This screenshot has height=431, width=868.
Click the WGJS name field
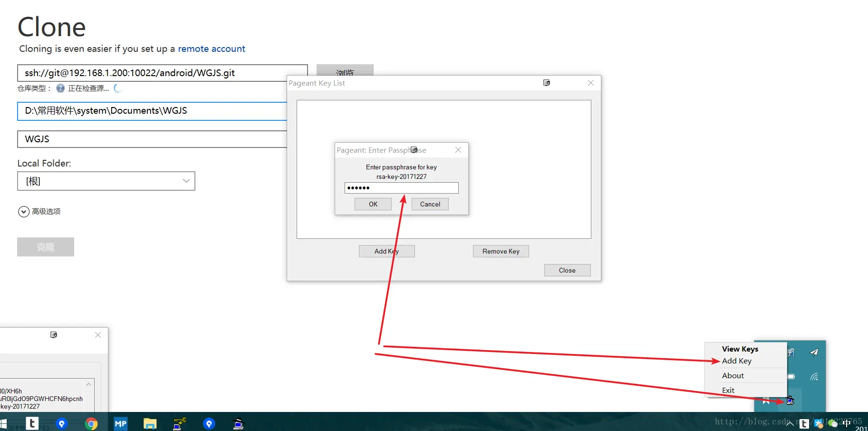[152, 139]
